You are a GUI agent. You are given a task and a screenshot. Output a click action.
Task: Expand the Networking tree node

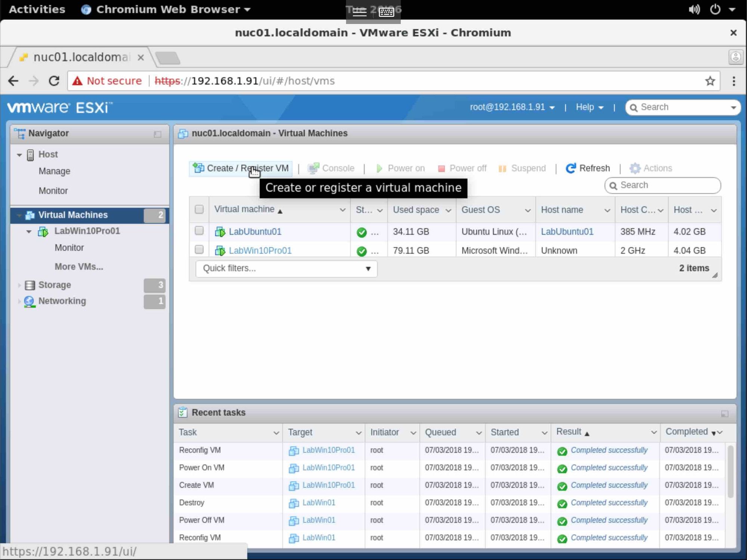(x=19, y=301)
